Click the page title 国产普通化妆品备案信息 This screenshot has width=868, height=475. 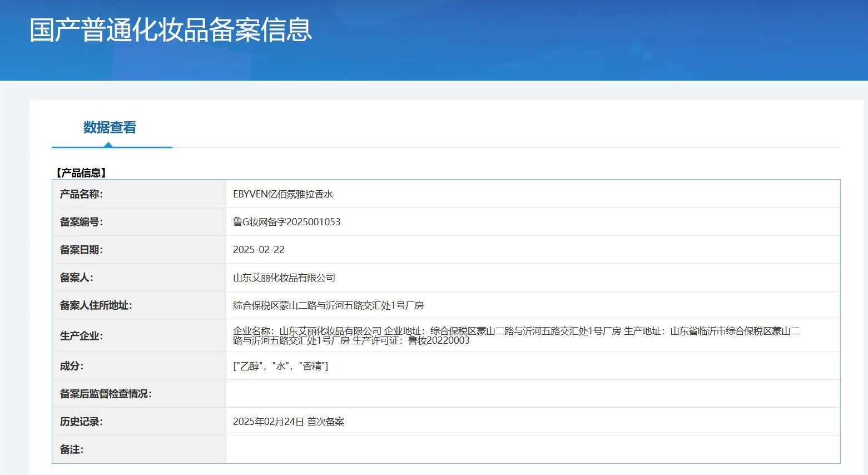tap(171, 29)
